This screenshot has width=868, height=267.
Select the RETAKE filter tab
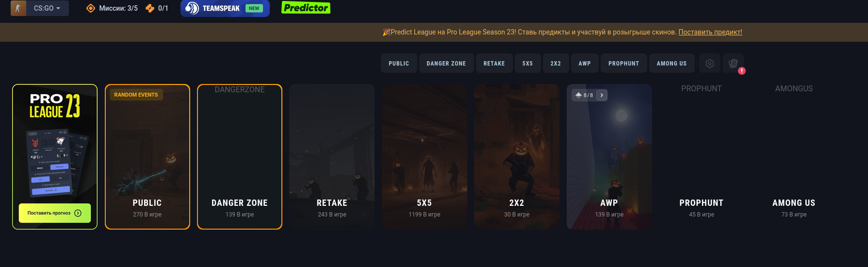494,64
